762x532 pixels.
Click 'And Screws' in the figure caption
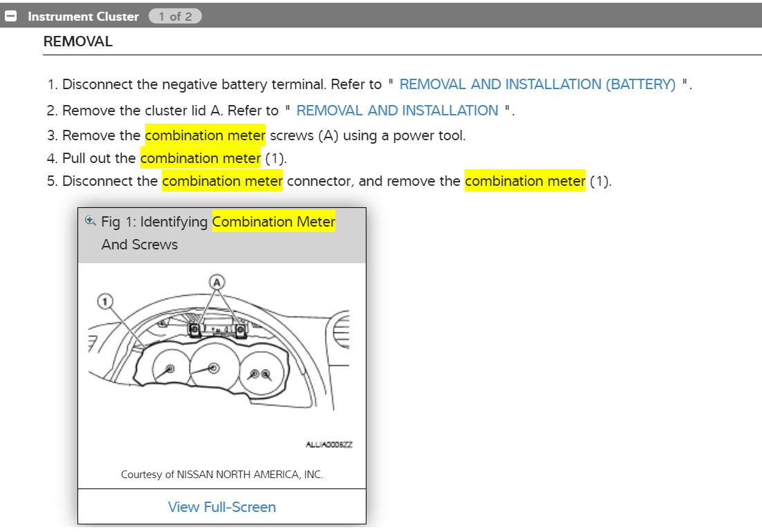tap(140, 245)
